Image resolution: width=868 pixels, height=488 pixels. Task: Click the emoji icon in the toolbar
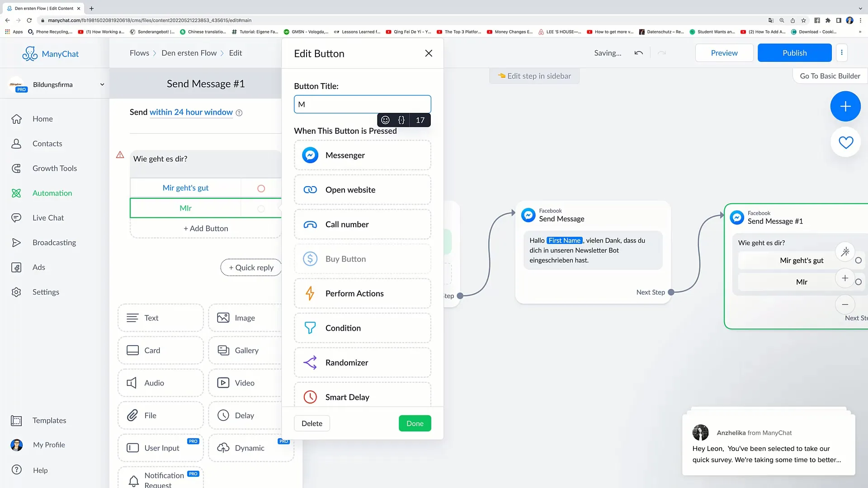pos(387,120)
